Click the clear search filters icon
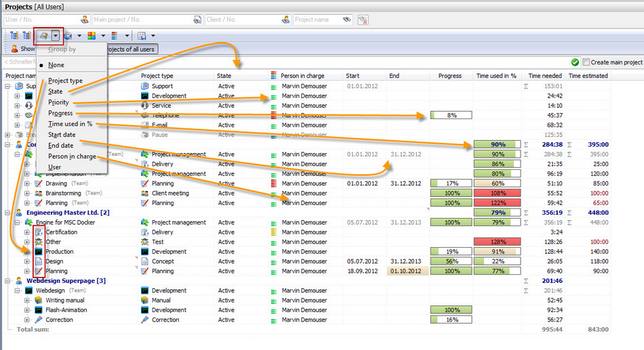Viewport: 644px width, 350px height. pyautogui.click(x=363, y=20)
